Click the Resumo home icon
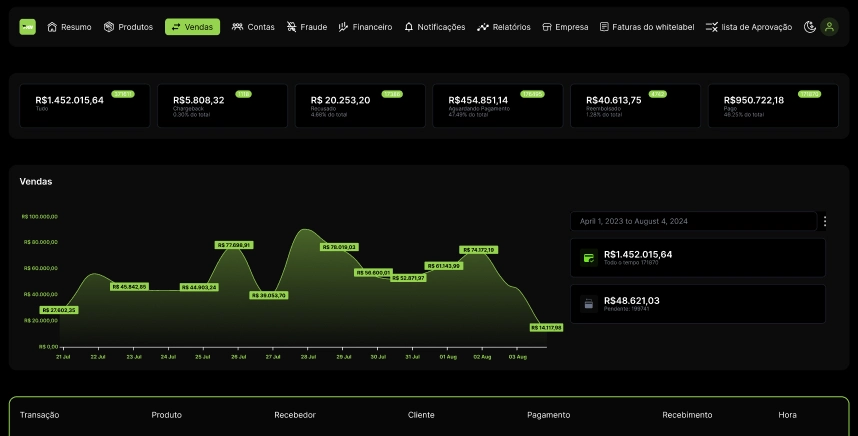This screenshot has height=436, width=858. tap(52, 27)
